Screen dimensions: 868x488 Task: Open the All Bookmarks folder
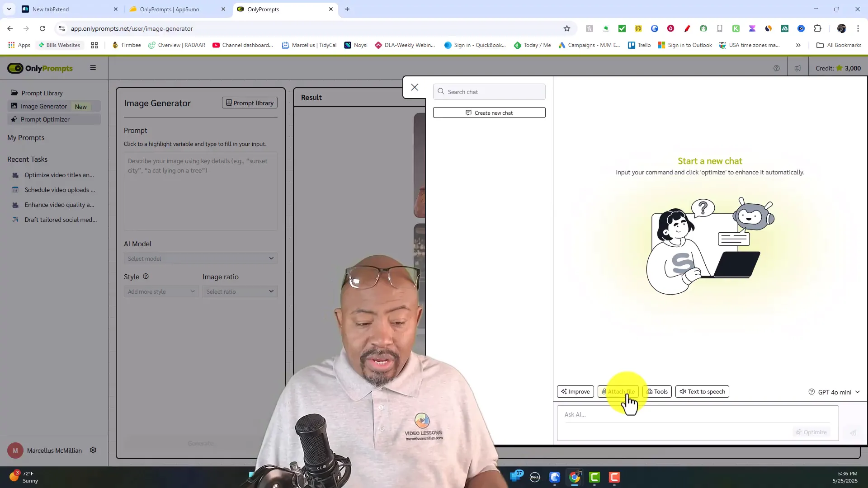point(839,45)
